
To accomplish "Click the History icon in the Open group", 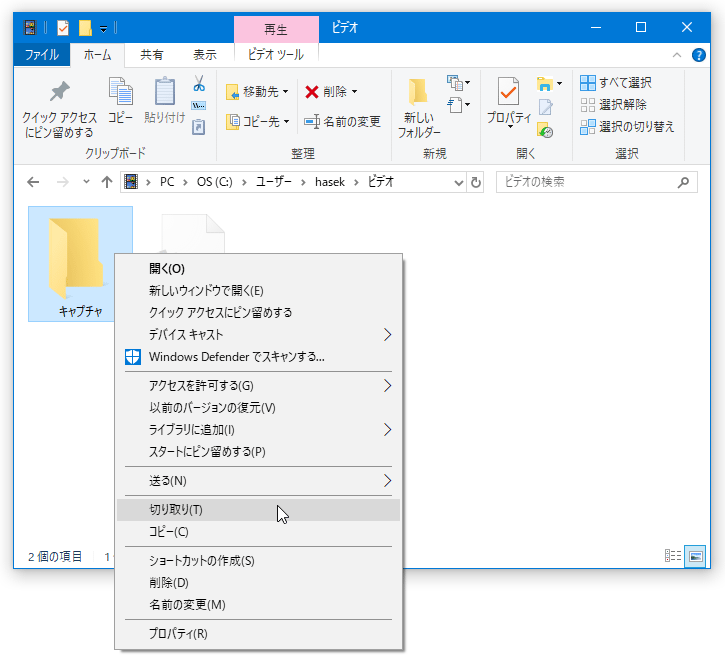I will point(546,130).
